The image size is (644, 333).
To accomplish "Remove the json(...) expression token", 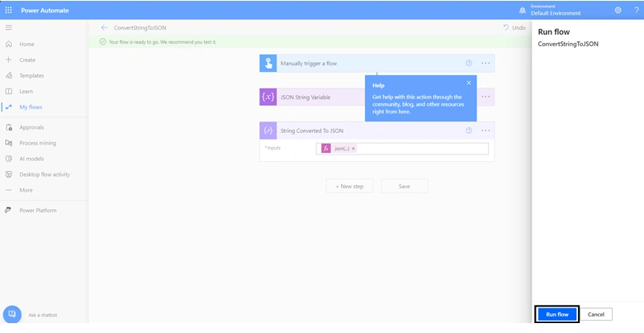I will [353, 149].
